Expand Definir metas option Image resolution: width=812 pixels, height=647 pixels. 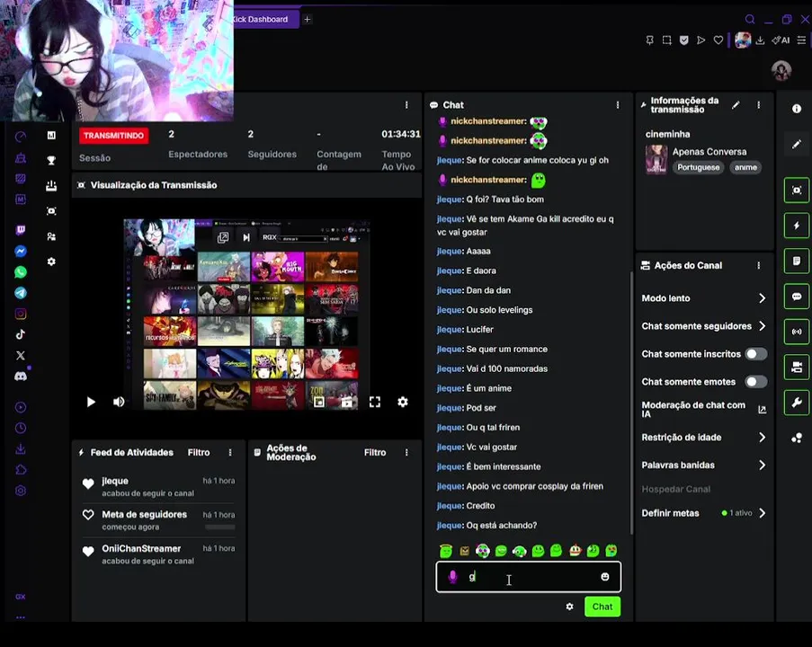(703, 513)
